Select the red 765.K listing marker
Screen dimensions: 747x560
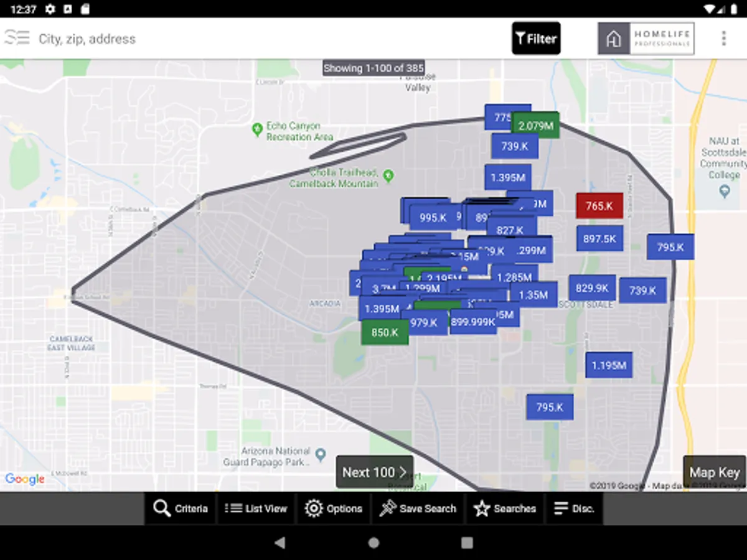(599, 206)
